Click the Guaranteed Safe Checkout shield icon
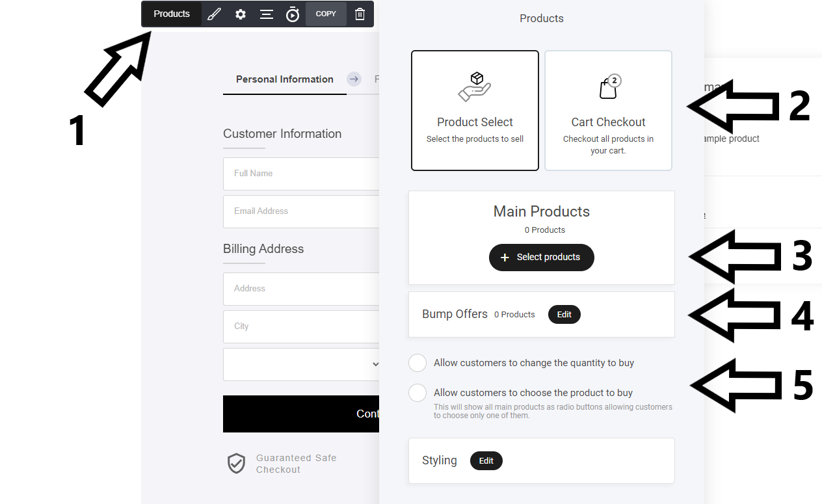This screenshot has width=822, height=504. pyautogui.click(x=236, y=464)
